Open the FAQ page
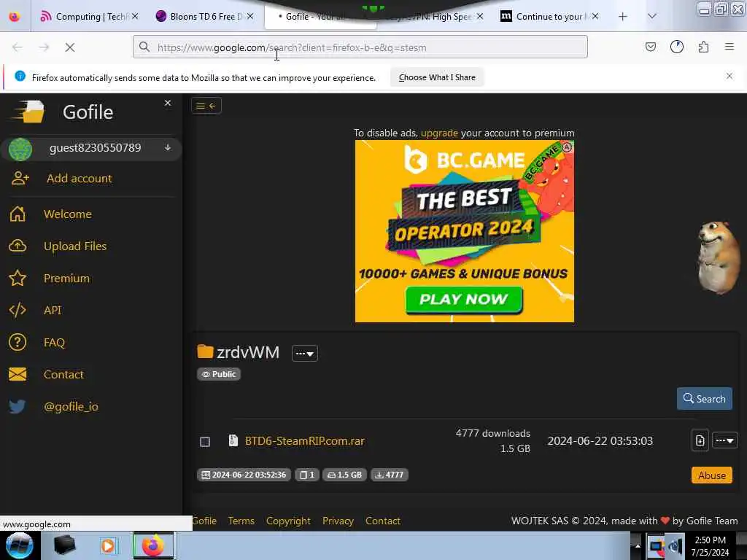The width and height of the screenshot is (747, 560). (54, 343)
